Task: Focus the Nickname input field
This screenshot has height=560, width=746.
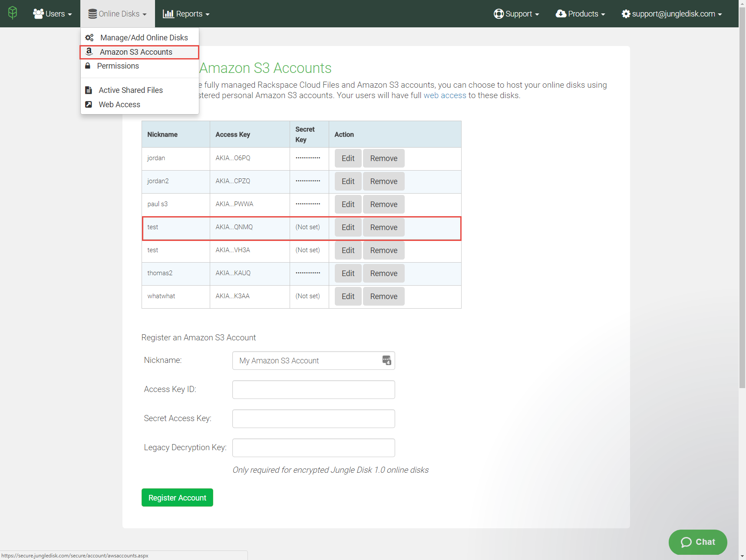Action: click(314, 361)
